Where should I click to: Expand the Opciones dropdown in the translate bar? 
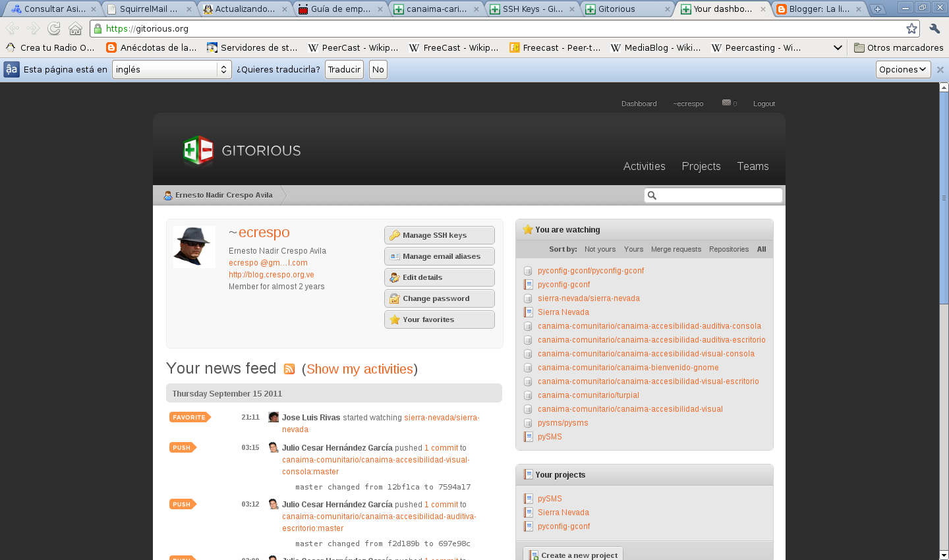pyautogui.click(x=903, y=69)
